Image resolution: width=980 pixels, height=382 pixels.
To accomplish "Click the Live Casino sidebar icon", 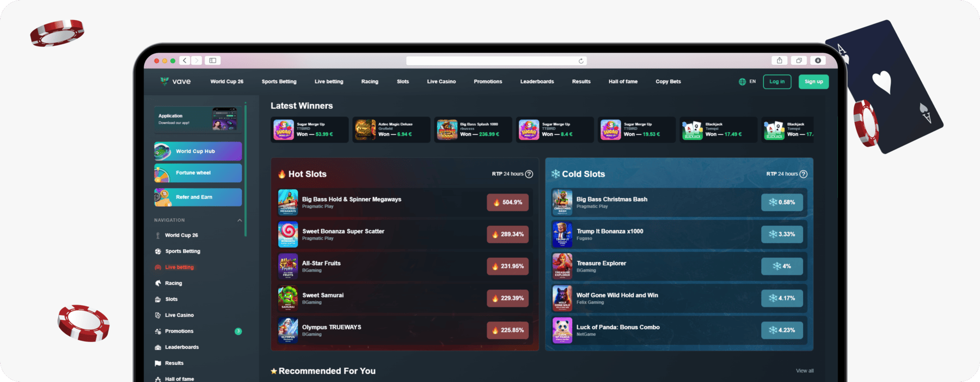I will tap(158, 315).
